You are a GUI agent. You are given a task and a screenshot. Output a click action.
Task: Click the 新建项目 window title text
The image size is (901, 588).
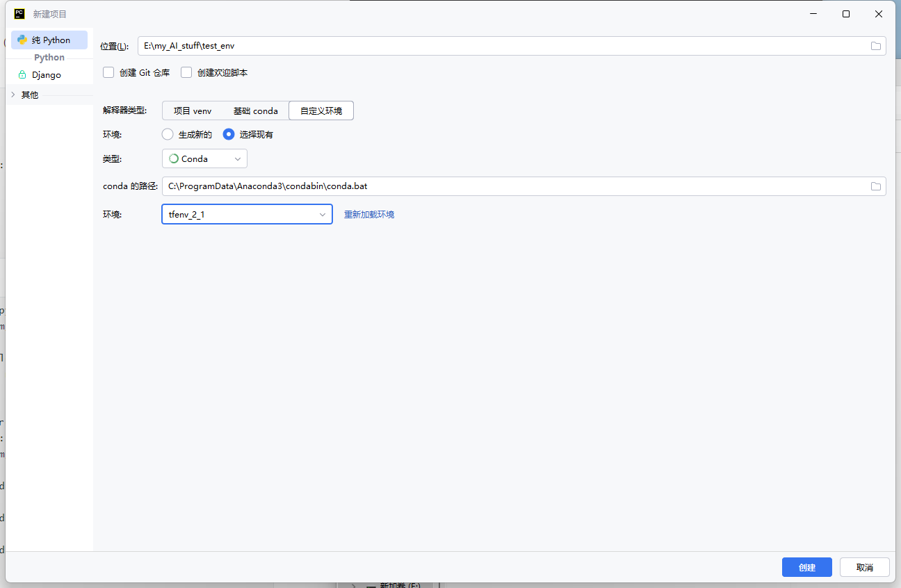click(50, 14)
